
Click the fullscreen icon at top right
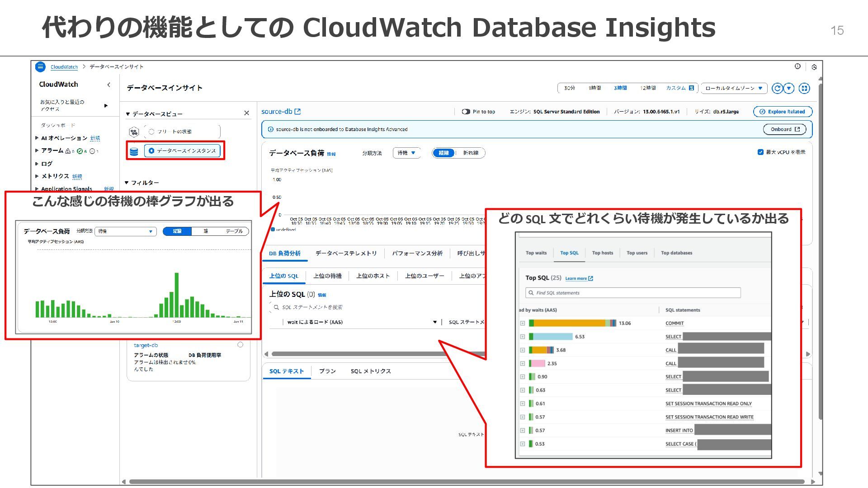[x=804, y=88]
